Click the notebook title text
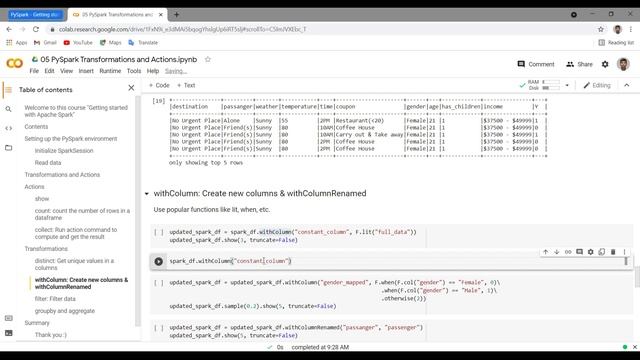 118,60
